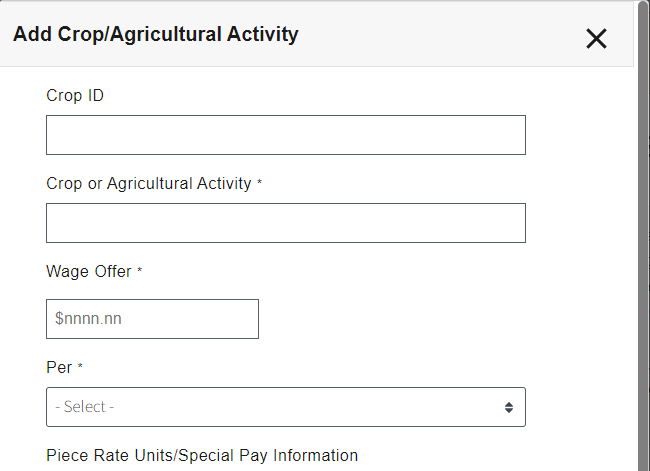Click the Add Crop/Agricultural Activity dialog title

coord(155,34)
